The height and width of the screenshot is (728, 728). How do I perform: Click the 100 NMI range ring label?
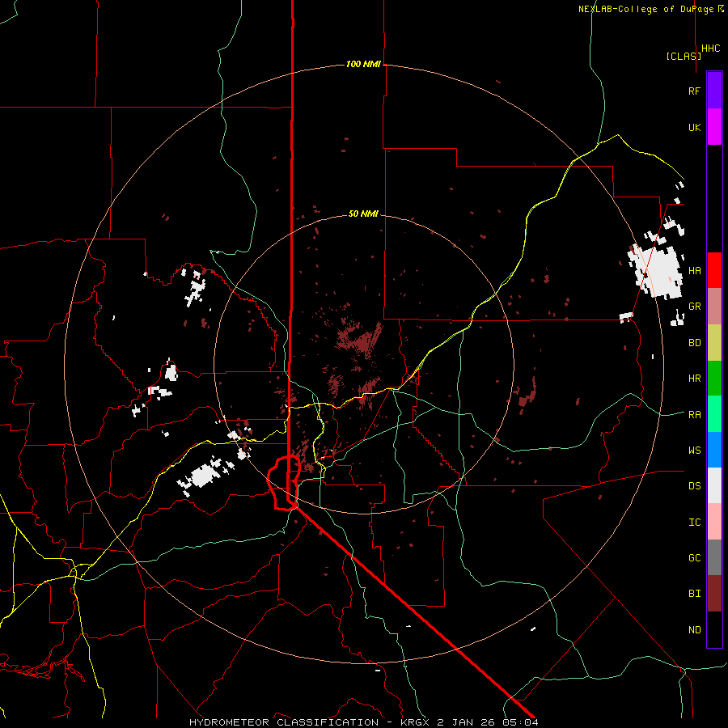(363, 64)
